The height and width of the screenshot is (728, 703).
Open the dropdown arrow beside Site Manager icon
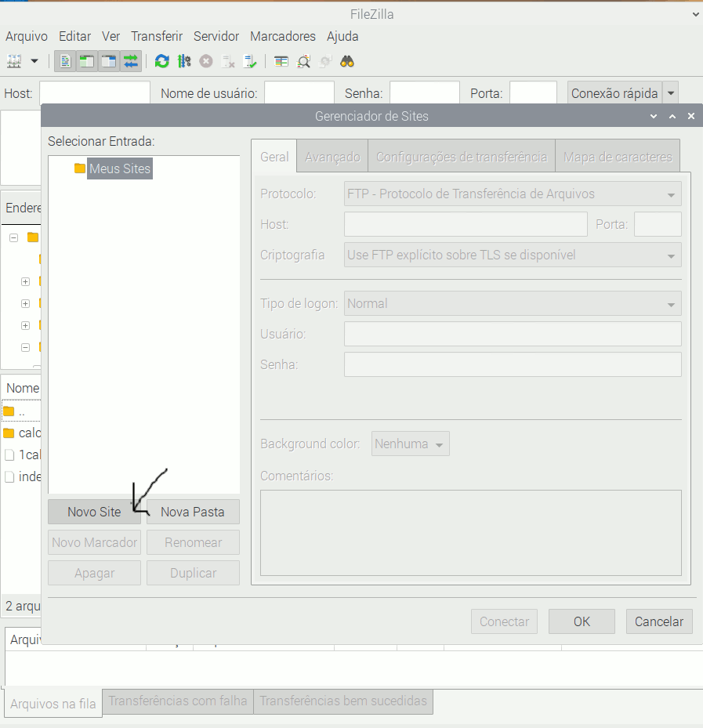34,61
